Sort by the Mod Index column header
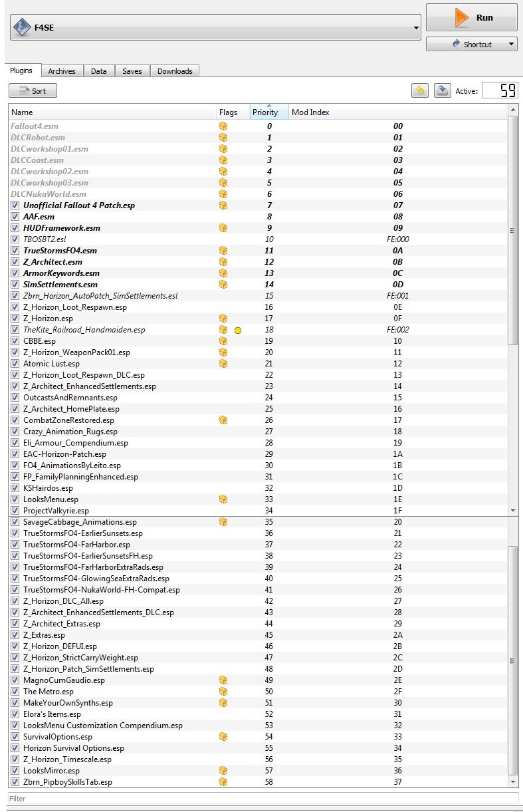This screenshot has height=812, width=523. (397, 112)
